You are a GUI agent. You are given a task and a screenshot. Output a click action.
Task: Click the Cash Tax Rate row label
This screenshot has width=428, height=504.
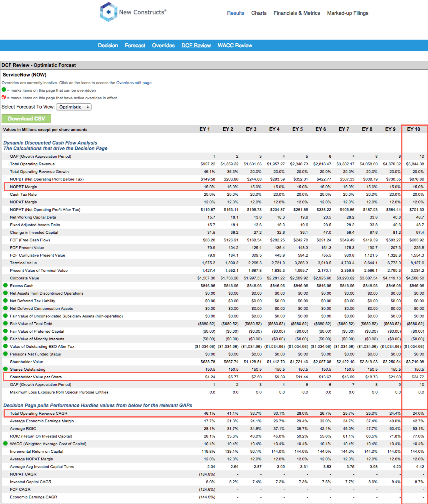click(x=23, y=194)
